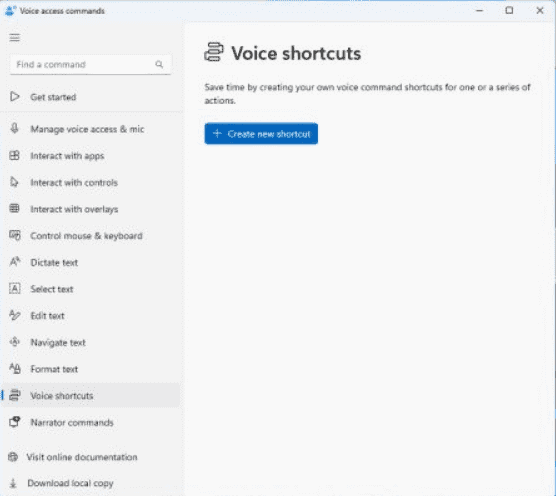Open Navigate text commands

tap(91, 342)
